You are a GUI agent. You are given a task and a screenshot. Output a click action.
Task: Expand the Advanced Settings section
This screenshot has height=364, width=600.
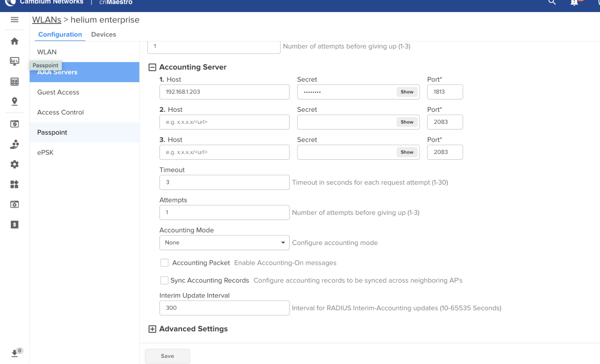pyautogui.click(x=152, y=329)
